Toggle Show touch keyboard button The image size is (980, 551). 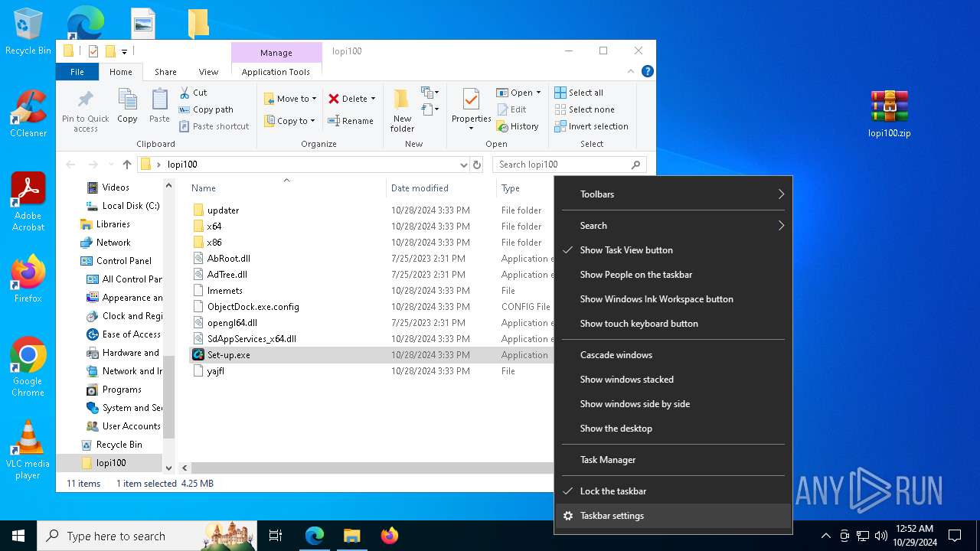[x=674, y=324]
